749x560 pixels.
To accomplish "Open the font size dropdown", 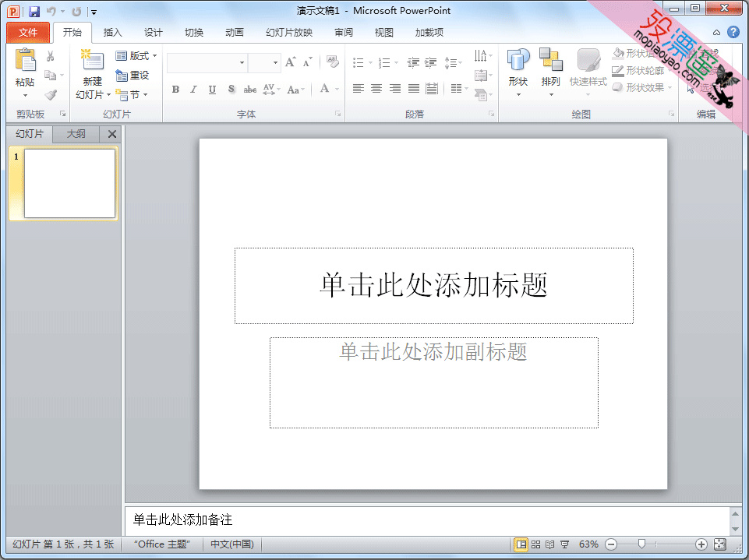I will coord(275,62).
